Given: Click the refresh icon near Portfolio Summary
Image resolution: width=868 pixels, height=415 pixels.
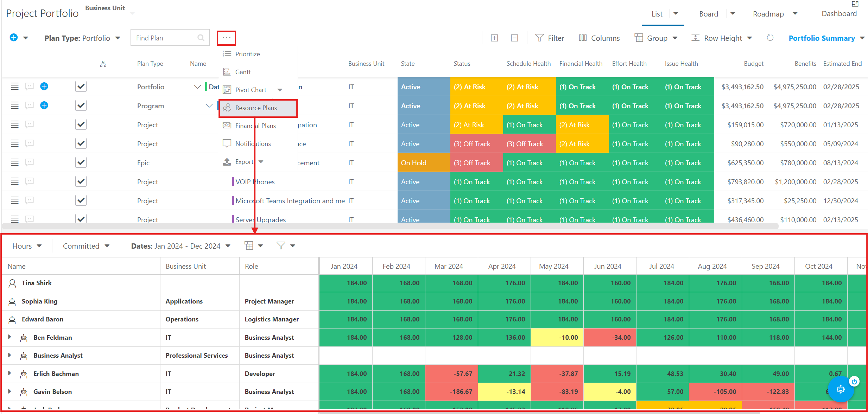Looking at the screenshot, I should tap(770, 38).
